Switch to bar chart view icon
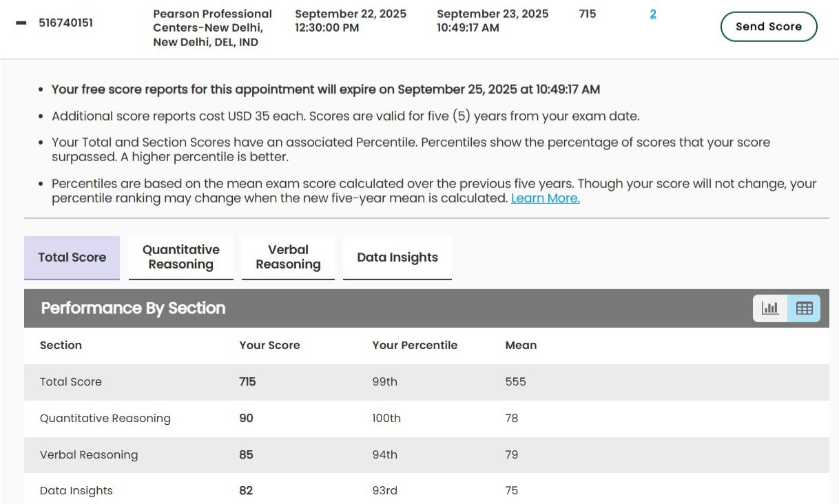The height and width of the screenshot is (504, 839). click(x=770, y=308)
